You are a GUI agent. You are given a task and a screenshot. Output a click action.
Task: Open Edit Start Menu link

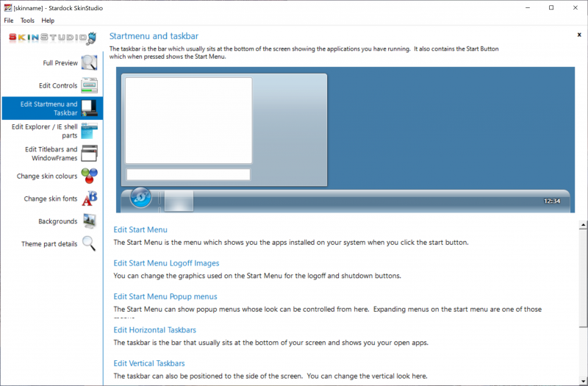coord(140,229)
